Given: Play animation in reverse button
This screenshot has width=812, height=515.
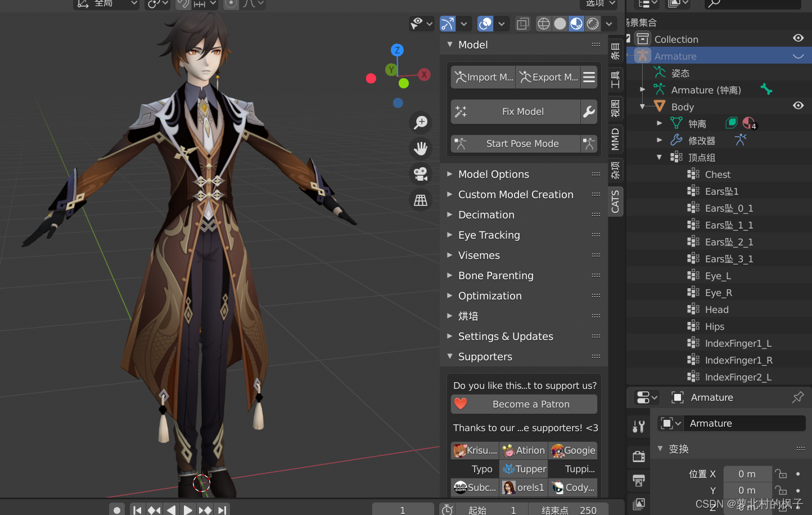Looking at the screenshot, I should pyautogui.click(x=171, y=510).
